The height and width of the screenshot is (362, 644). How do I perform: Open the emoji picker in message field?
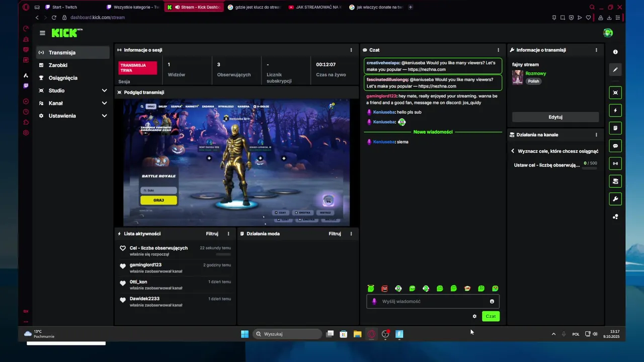click(492, 301)
